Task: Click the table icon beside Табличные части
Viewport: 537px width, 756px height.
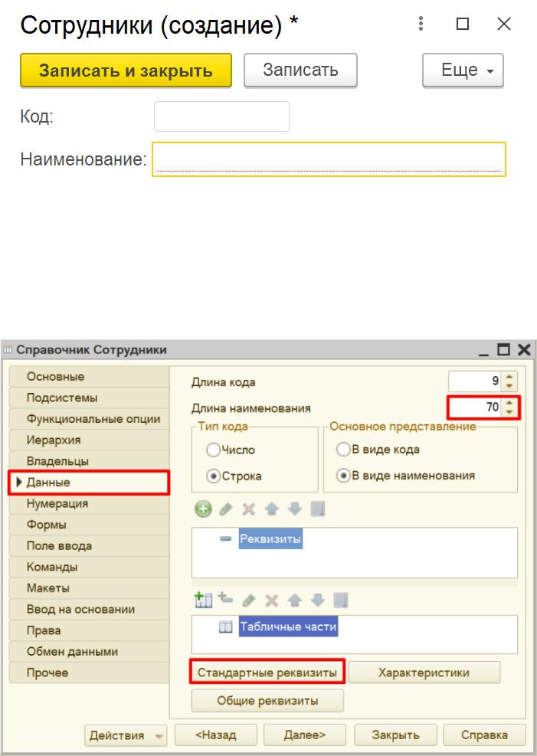Action: (x=225, y=627)
